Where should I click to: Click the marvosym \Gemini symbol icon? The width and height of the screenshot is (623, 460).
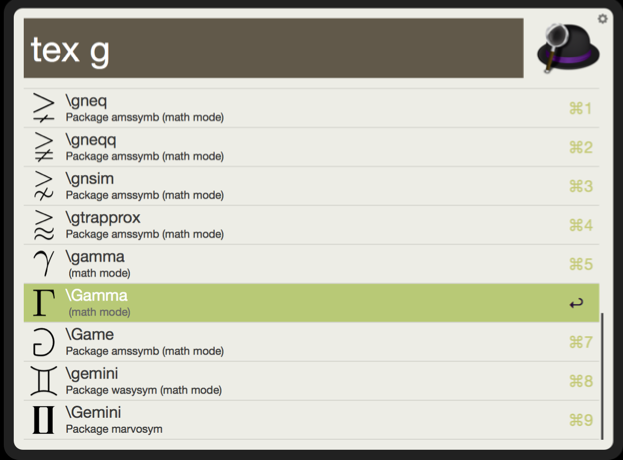pos(43,419)
